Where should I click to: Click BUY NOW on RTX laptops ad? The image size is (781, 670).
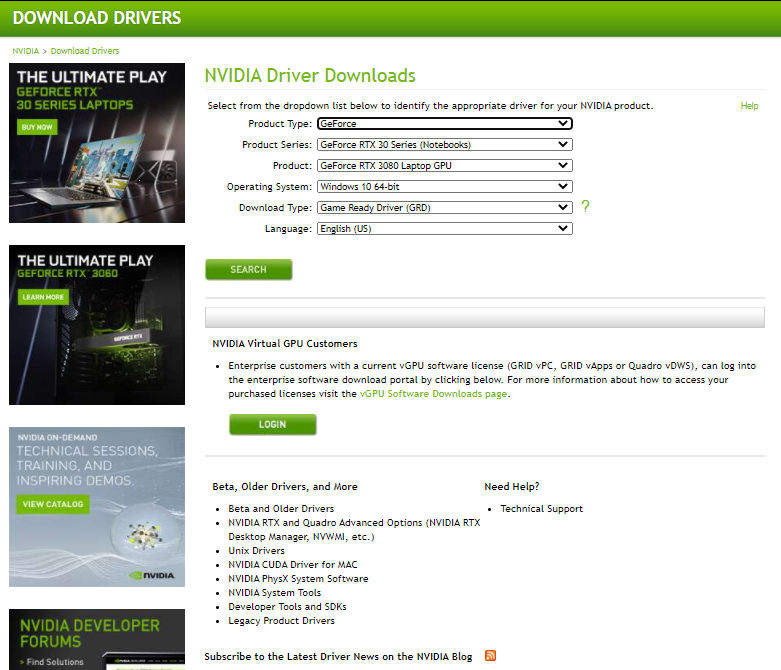tap(37, 127)
